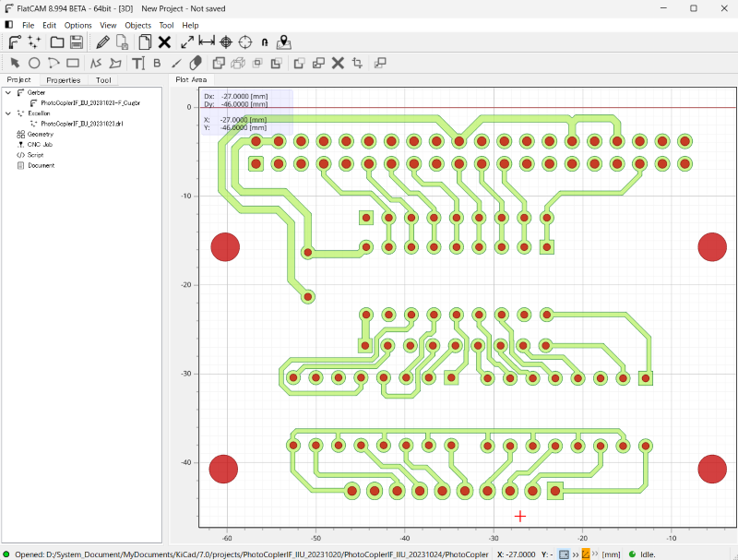Viewport: 738px width, 560px height.
Task: Collapse the Gerber tree group
Action: click(8, 92)
